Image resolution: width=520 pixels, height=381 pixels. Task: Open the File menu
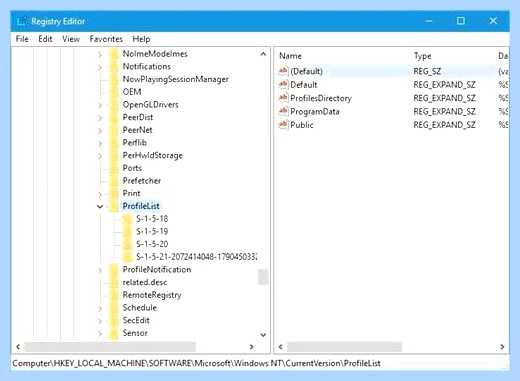click(22, 39)
